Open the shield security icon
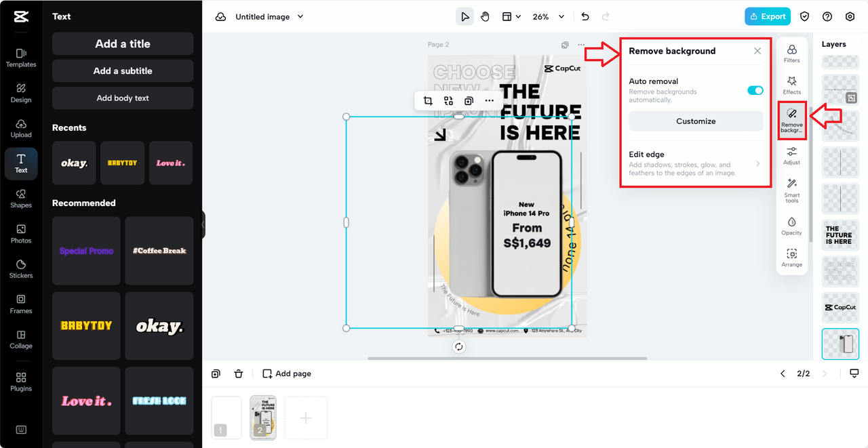This screenshot has height=448, width=868. tap(805, 17)
